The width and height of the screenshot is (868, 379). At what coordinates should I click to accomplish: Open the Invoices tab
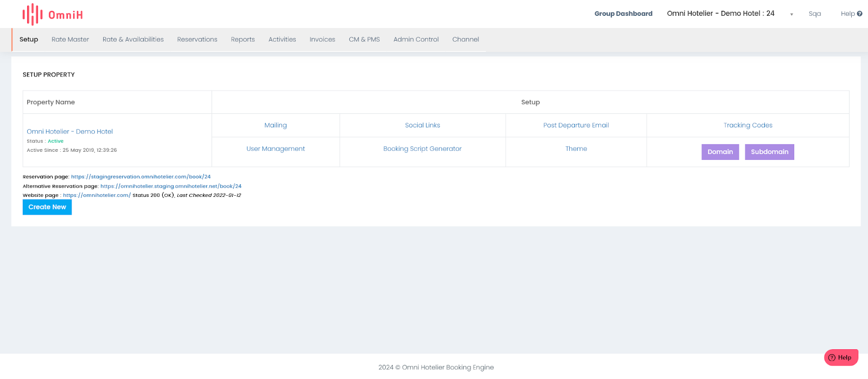(x=322, y=40)
